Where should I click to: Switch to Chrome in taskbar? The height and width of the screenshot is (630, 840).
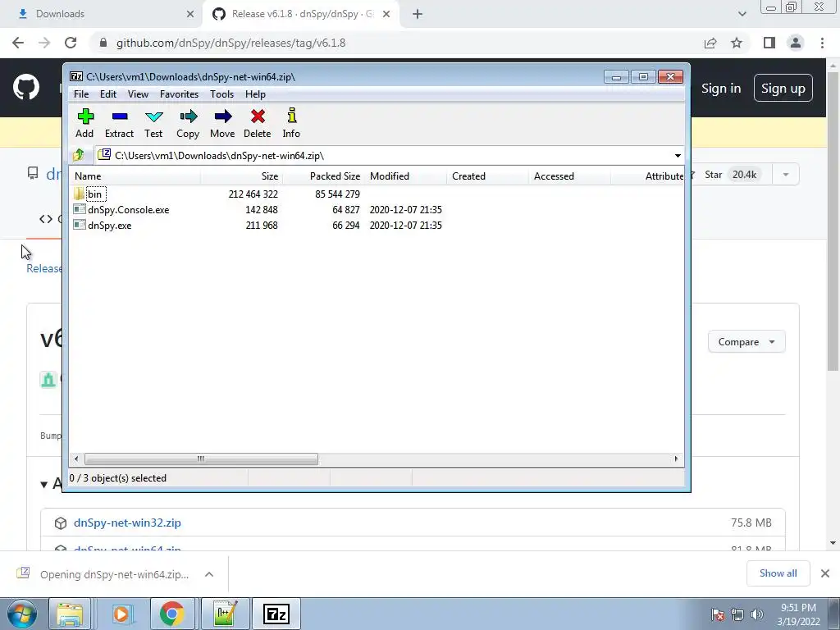[x=171, y=614]
